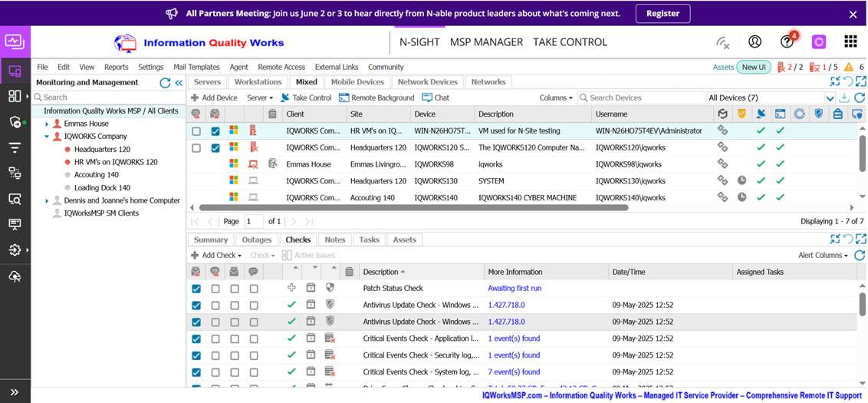Toggle checkbox for Critical Events Check Security log
The height and width of the screenshot is (403, 868).
[196, 355]
